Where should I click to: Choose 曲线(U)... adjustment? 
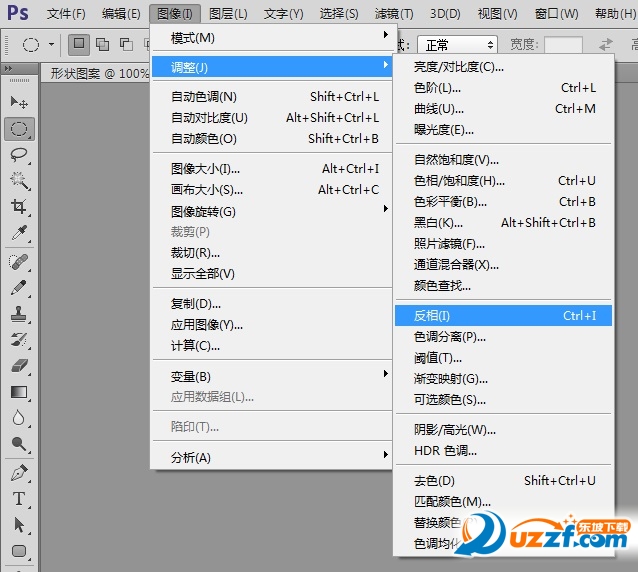(x=503, y=109)
